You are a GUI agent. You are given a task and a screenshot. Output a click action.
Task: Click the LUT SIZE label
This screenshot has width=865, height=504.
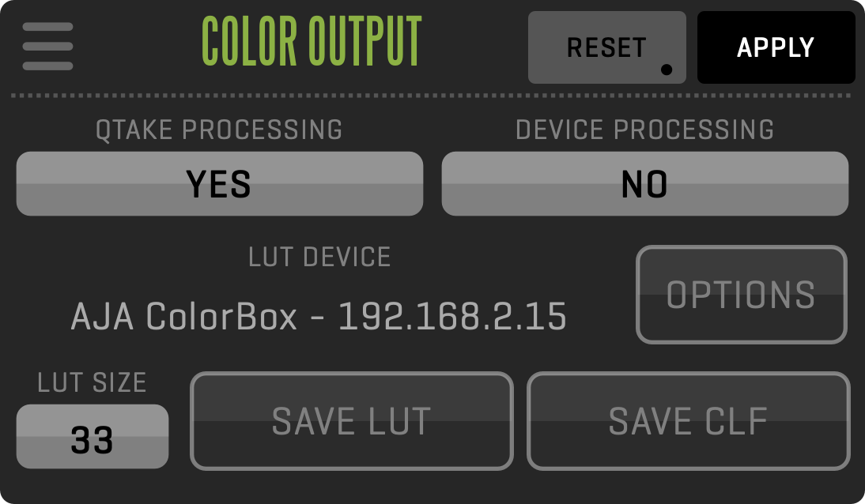92,383
